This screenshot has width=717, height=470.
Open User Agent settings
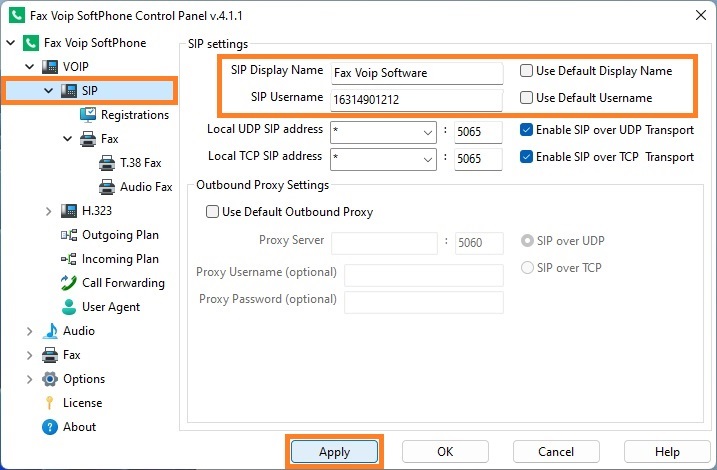111,307
